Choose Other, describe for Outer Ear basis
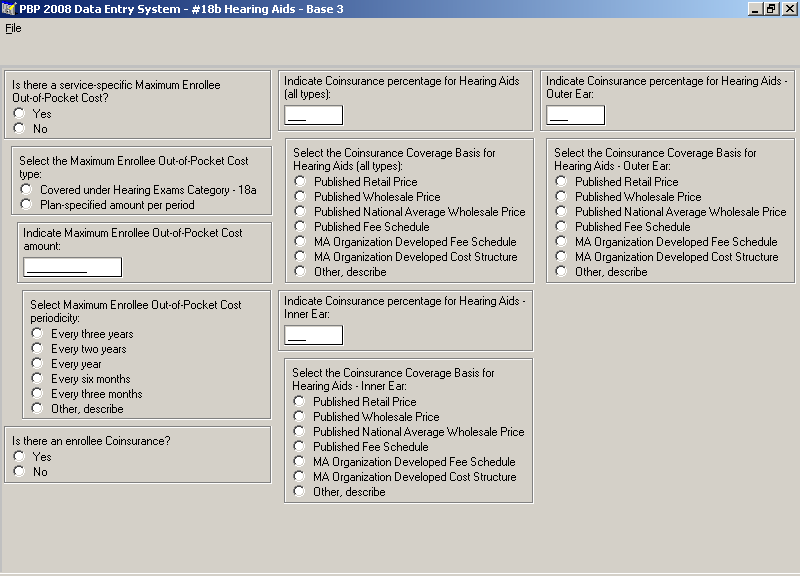Viewport: 800px width, 576px height. coord(561,271)
